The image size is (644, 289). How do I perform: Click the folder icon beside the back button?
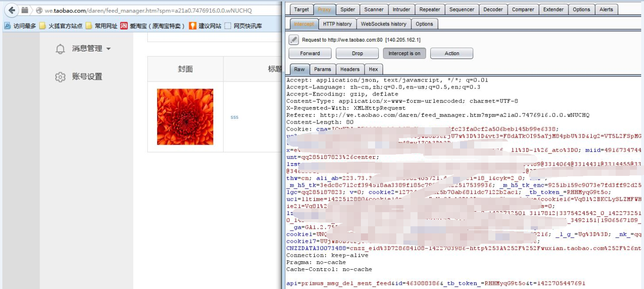click(25, 10)
